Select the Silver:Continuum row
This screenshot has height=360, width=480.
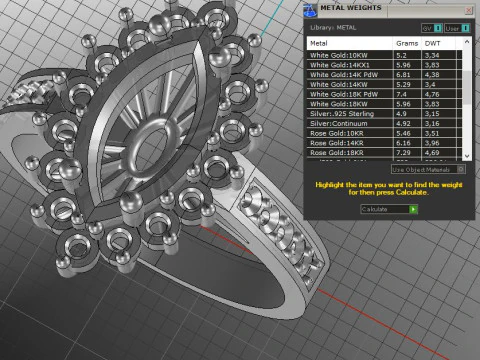[x=384, y=123]
